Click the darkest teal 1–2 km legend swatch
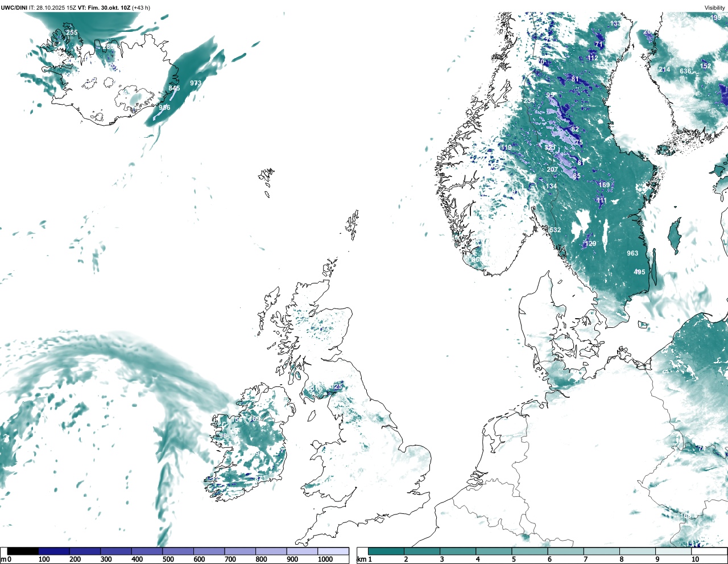 [386, 551]
